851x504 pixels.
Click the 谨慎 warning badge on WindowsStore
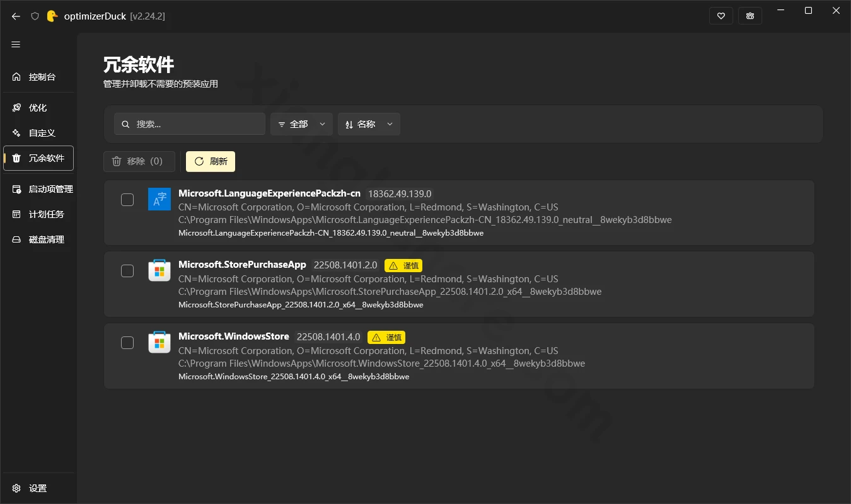coord(386,337)
